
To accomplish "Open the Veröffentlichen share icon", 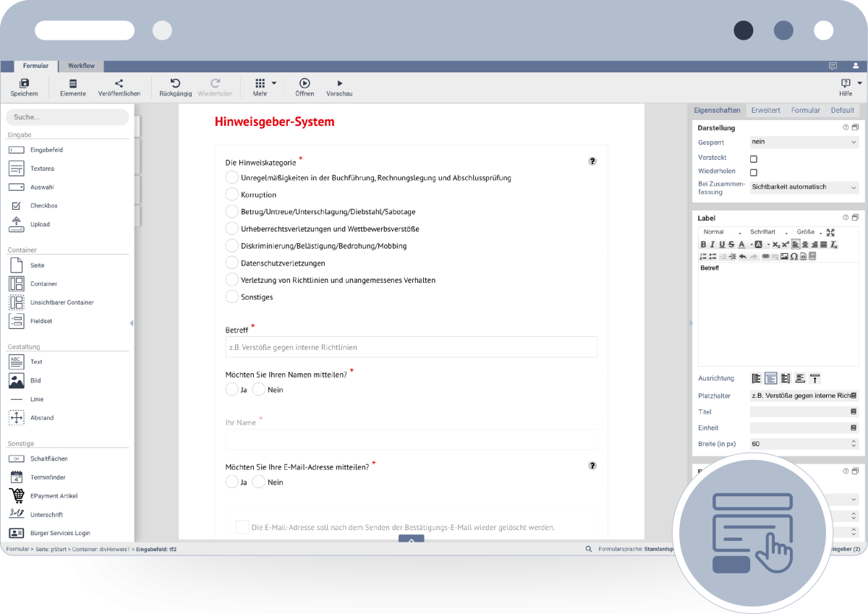I will pyautogui.click(x=119, y=83).
